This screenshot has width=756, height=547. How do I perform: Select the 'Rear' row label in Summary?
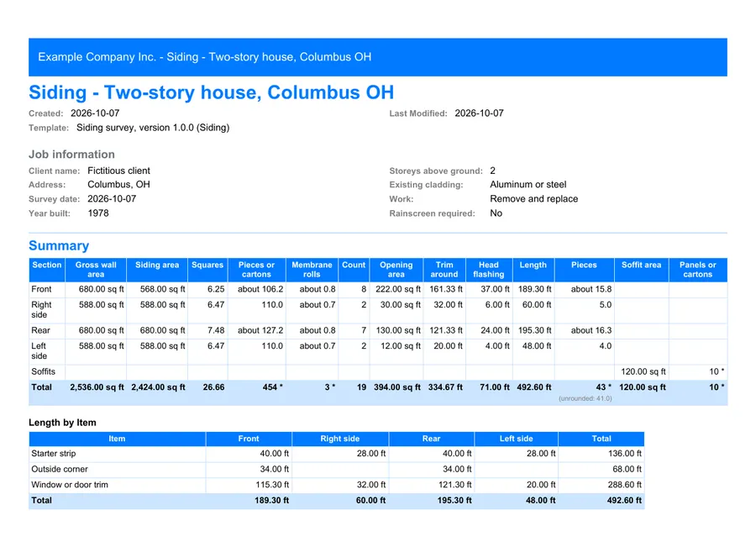(40, 330)
